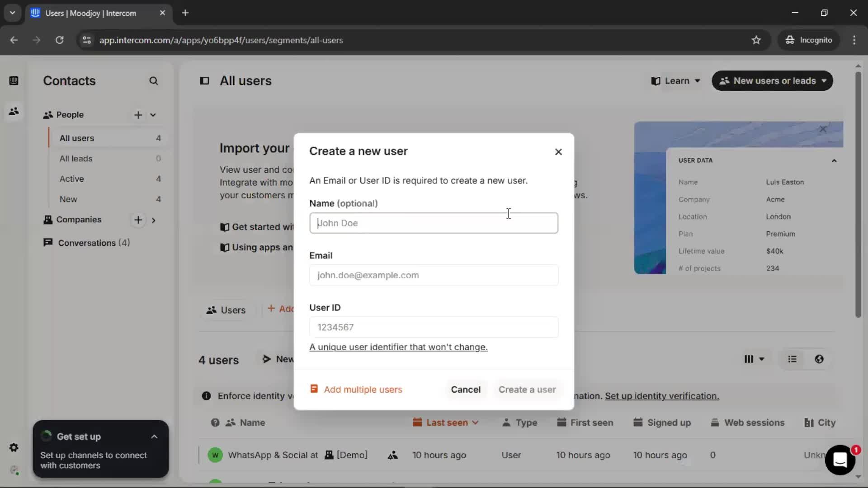Collapse the Get set up card
This screenshot has height=488, width=868.
(x=154, y=437)
